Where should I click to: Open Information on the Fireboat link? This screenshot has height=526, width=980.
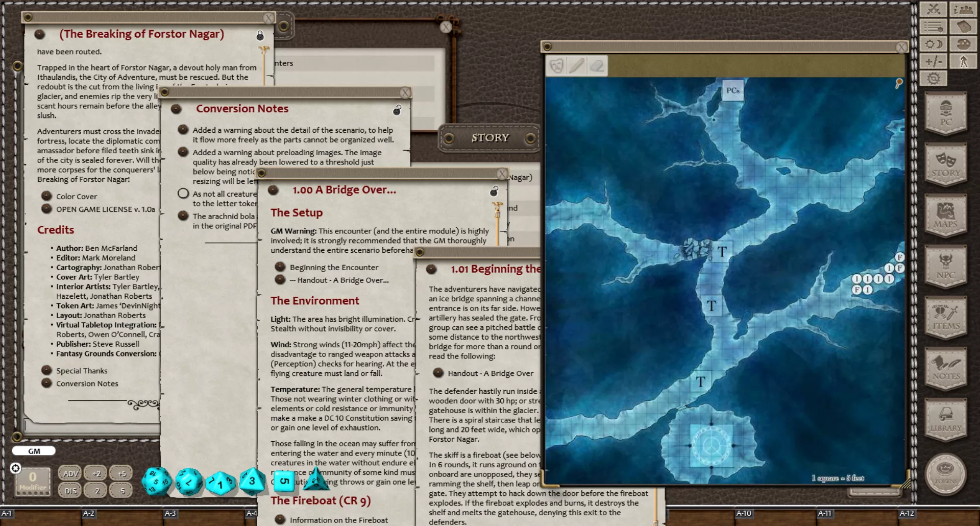339,520
